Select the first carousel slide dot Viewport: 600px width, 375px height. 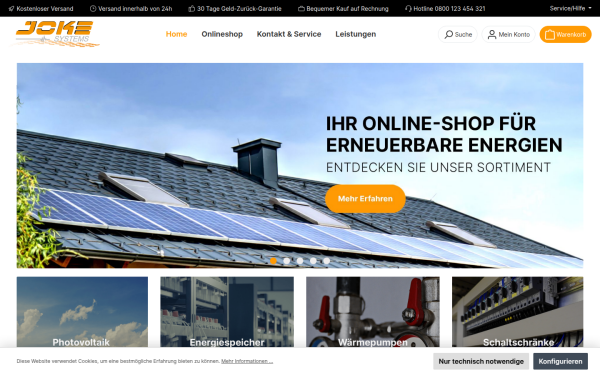tap(273, 261)
